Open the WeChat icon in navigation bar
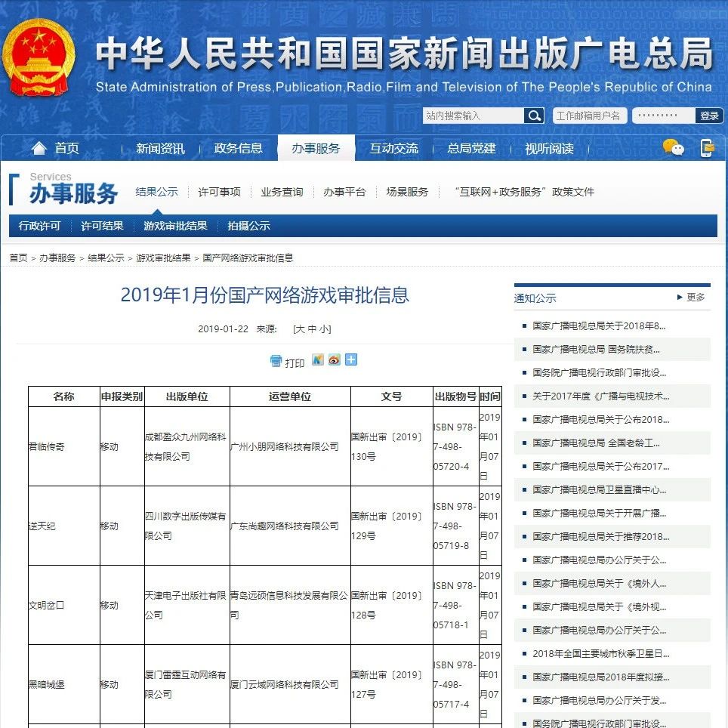This screenshot has width=728, height=728. pyautogui.click(x=673, y=148)
